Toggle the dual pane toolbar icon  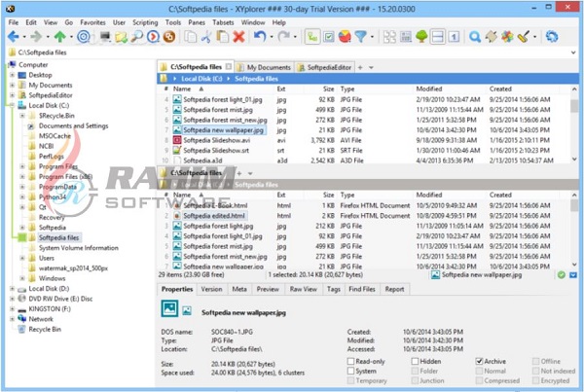pos(438,37)
